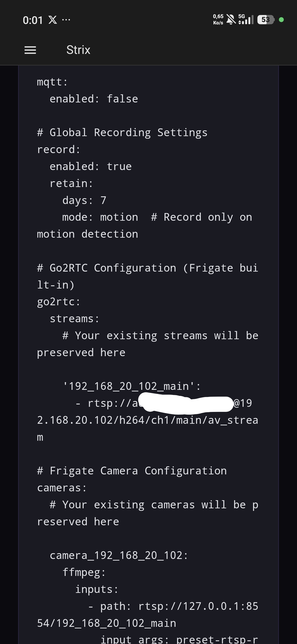Tap the green privacy indicator dot
The height and width of the screenshot is (644, 297).
coord(281,20)
